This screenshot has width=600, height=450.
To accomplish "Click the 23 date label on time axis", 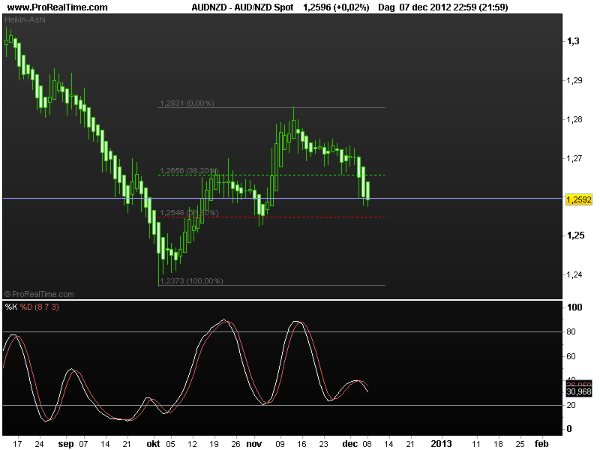I will click(x=323, y=444).
